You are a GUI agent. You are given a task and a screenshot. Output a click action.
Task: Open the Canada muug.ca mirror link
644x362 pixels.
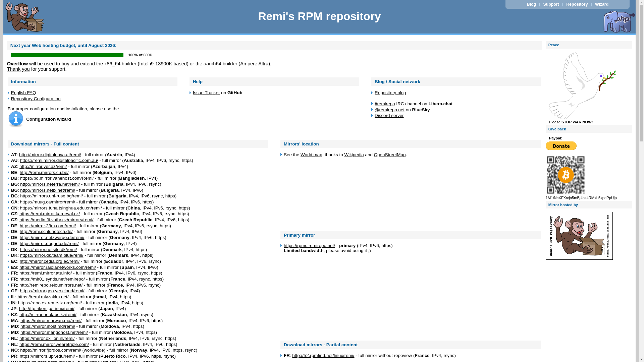(x=48, y=202)
